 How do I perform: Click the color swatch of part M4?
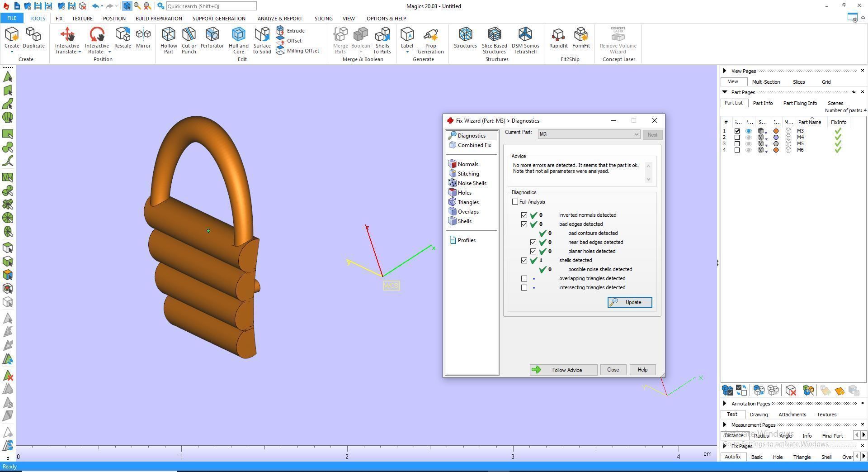click(776, 137)
